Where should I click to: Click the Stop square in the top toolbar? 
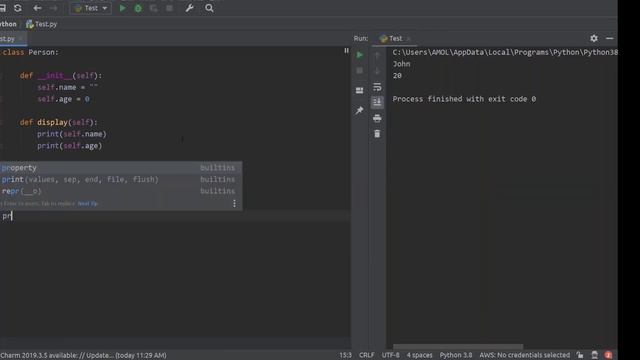click(x=169, y=8)
